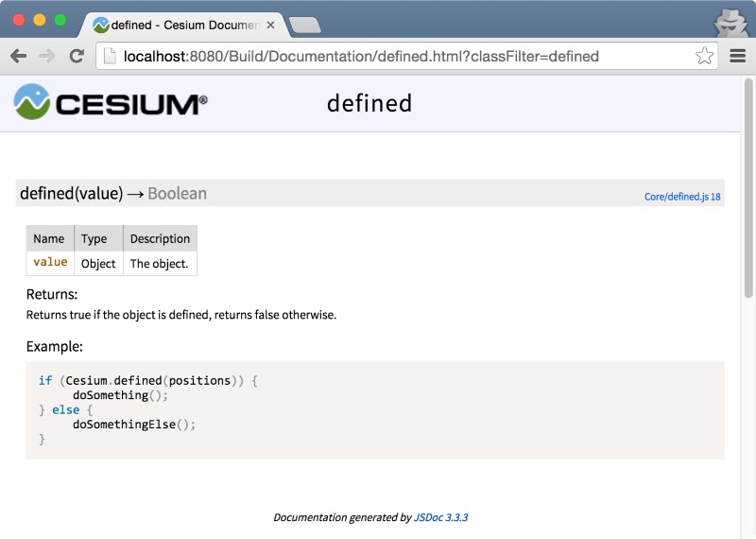Open the Chrome hamburger menu
This screenshot has height=539, width=756.
click(738, 56)
